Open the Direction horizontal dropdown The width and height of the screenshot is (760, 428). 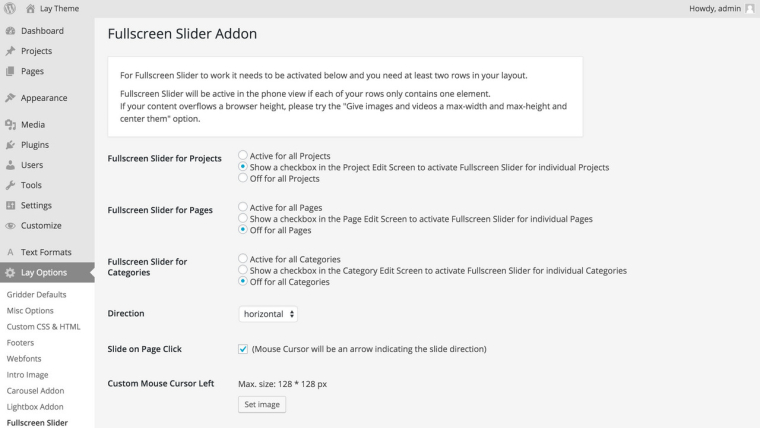coord(268,314)
